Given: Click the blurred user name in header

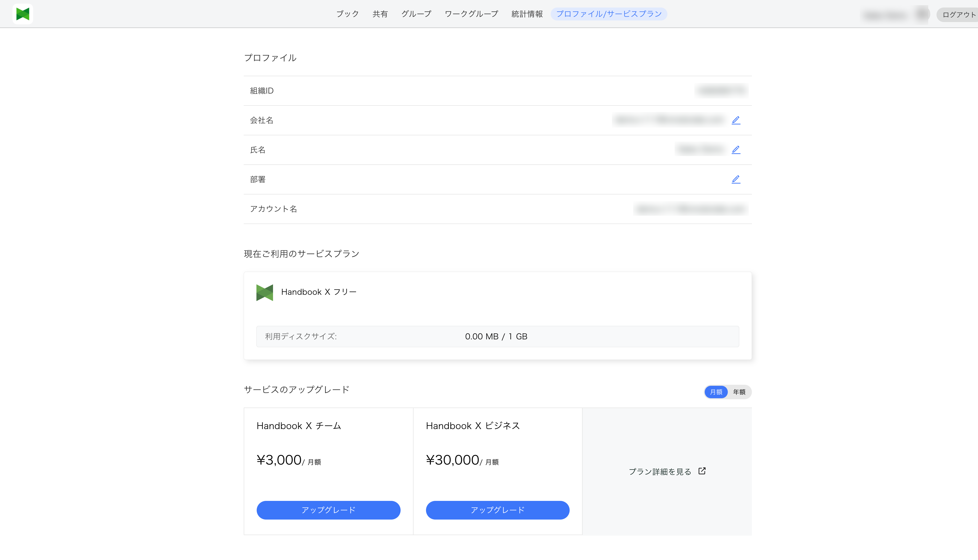Looking at the screenshot, I should [885, 15].
